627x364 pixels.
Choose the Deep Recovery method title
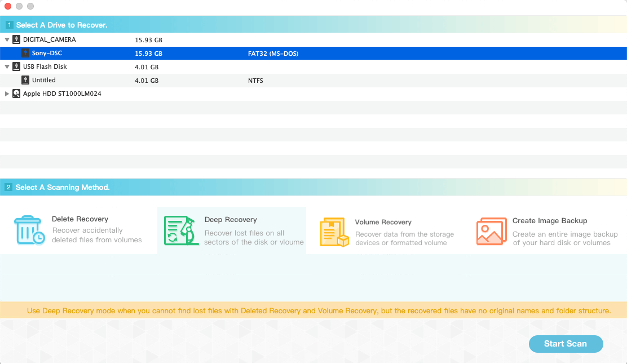pos(231,219)
